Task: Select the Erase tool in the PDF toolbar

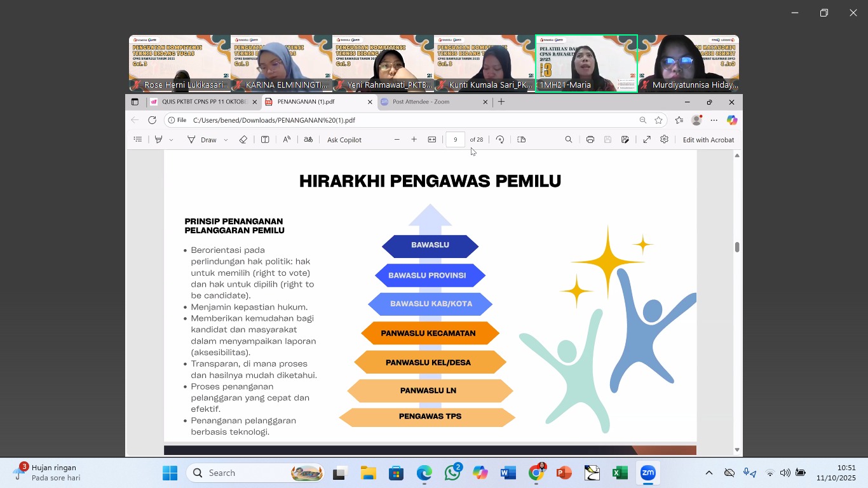Action: point(243,139)
